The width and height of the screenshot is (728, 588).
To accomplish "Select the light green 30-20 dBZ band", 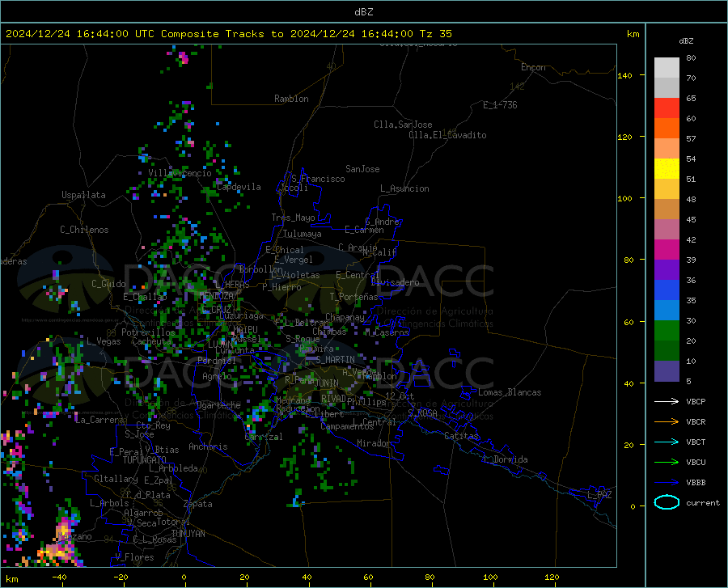I will (x=667, y=331).
